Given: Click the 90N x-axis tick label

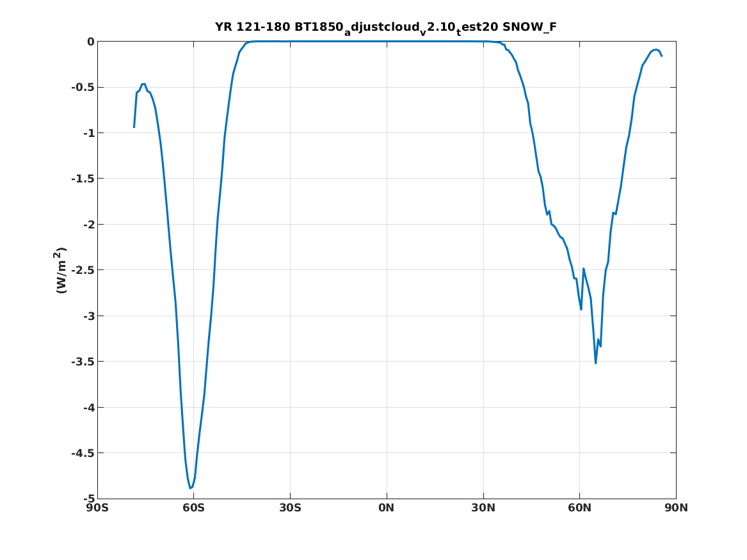Looking at the screenshot, I should [x=676, y=508].
